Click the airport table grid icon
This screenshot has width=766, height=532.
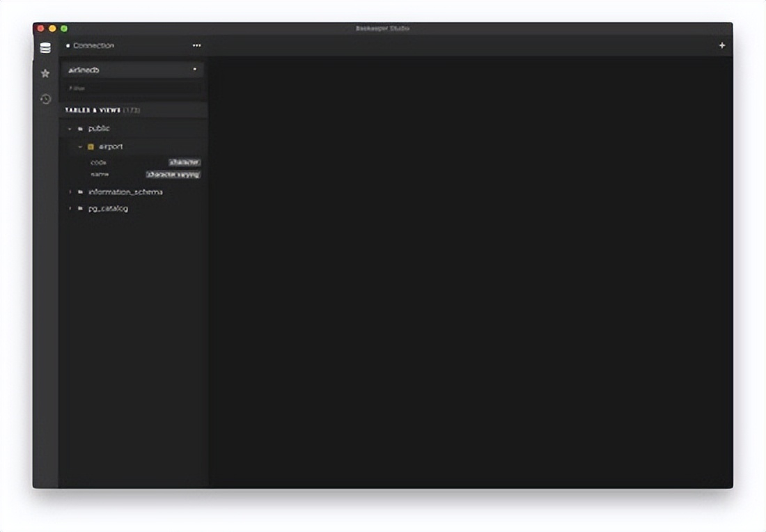click(x=91, y=147)
